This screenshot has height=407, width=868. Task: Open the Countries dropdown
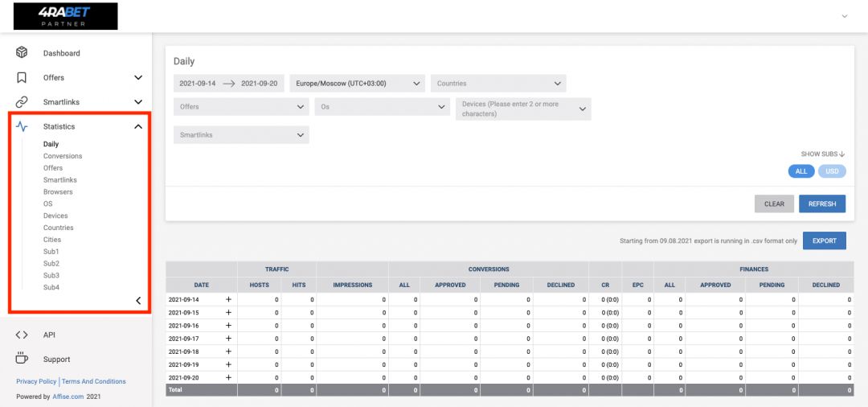(498, 84)
